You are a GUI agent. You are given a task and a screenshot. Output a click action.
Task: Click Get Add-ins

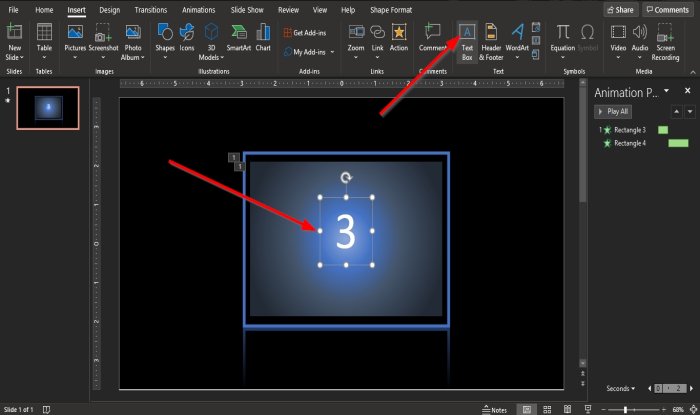pos(304,33)
